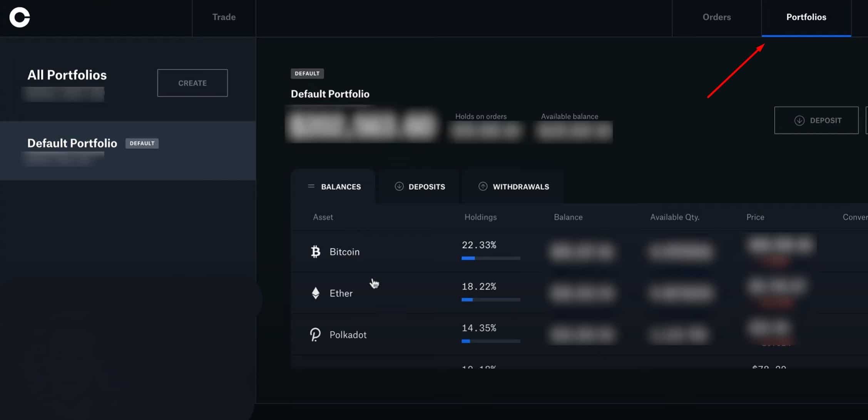The height and width of the screenshot is (420, 868).
Task: Click the Deposit button icon
Action: [x=799, y=120]
